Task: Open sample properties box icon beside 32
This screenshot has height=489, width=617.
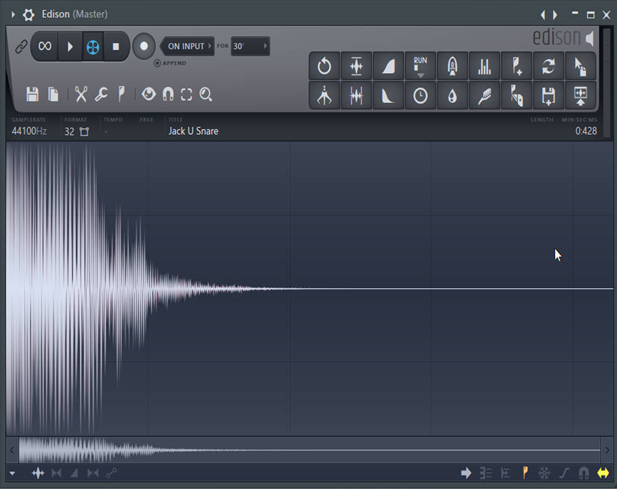Action: 84,131
